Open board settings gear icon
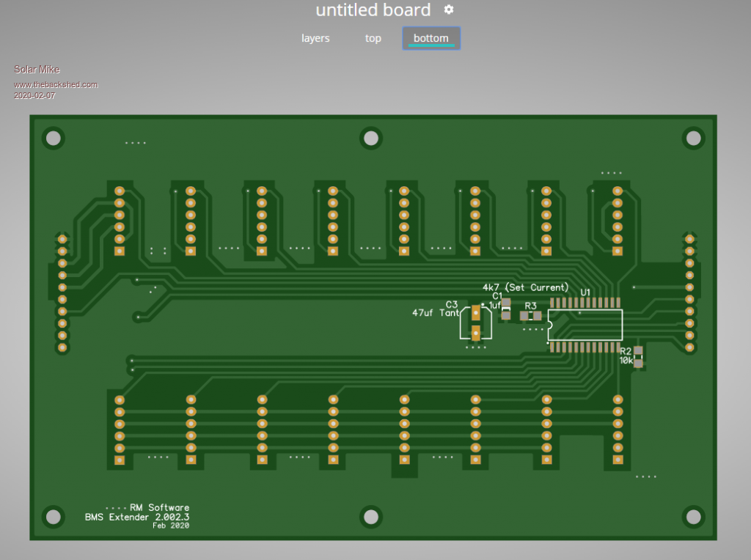This screenshot has height=560, width=751. (449, 10)
